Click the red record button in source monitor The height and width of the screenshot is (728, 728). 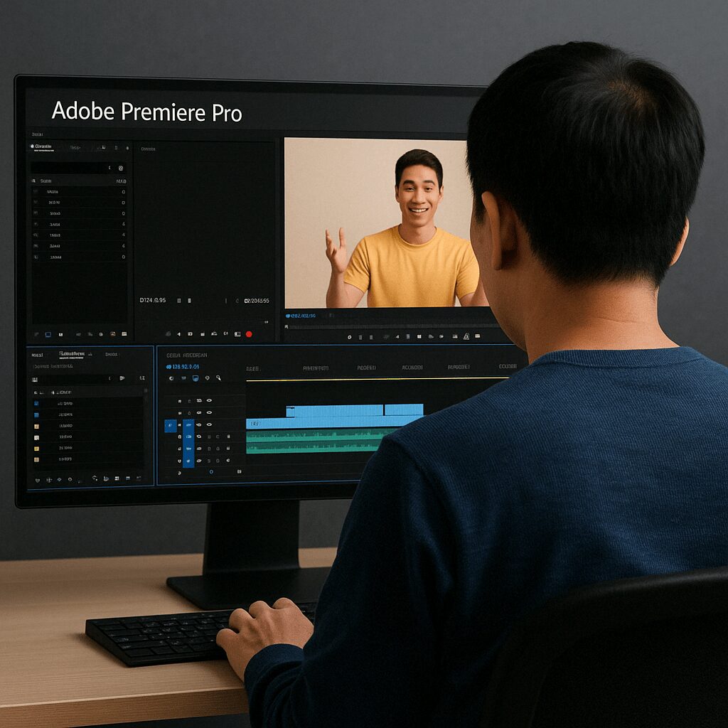[x=249, y=333]
